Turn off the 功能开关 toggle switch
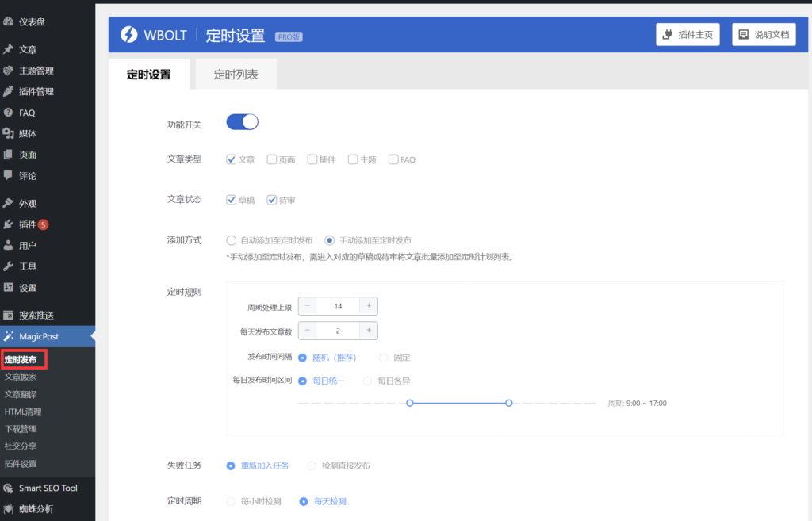This screenshot has height=521, width=812. (243, 122)
